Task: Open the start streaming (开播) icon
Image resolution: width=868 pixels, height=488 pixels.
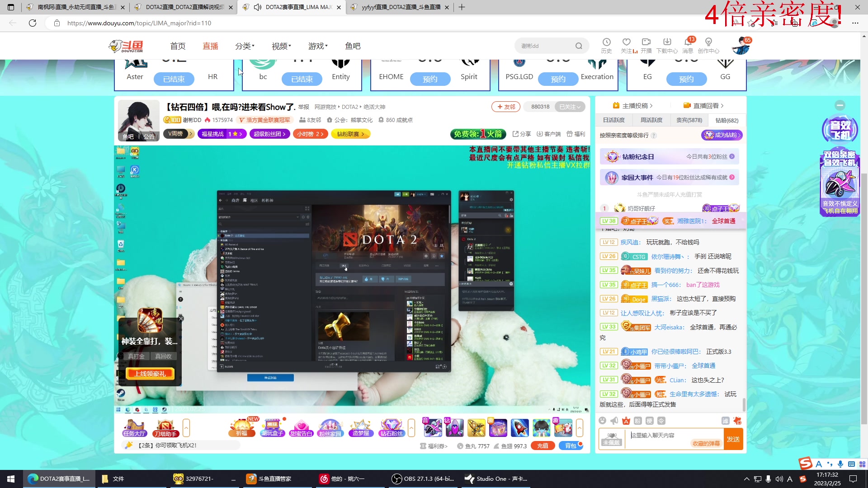Action: pos(646,46)
